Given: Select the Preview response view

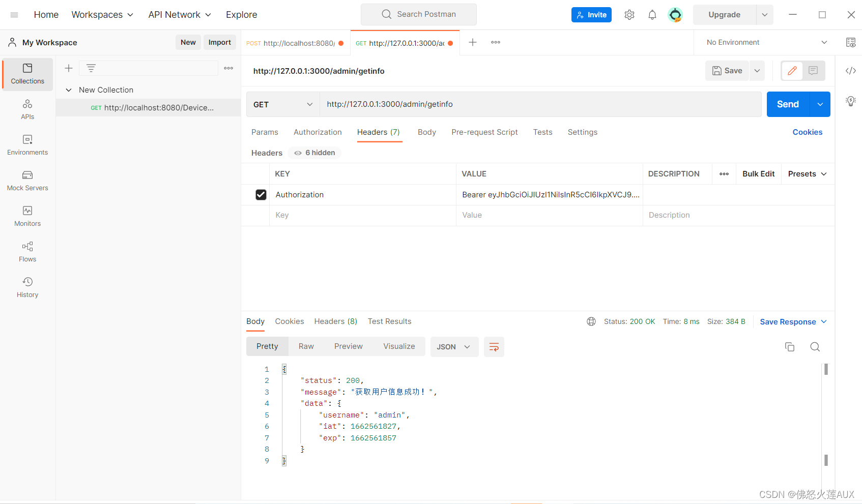Looking at the screenshot, I should pos(349,346).
